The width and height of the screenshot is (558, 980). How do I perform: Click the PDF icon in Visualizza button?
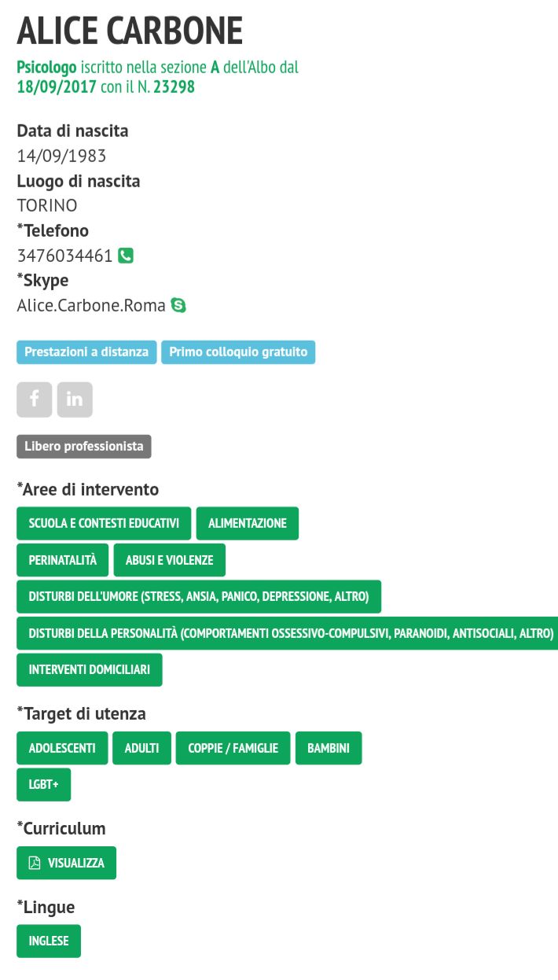click(35, 863)
